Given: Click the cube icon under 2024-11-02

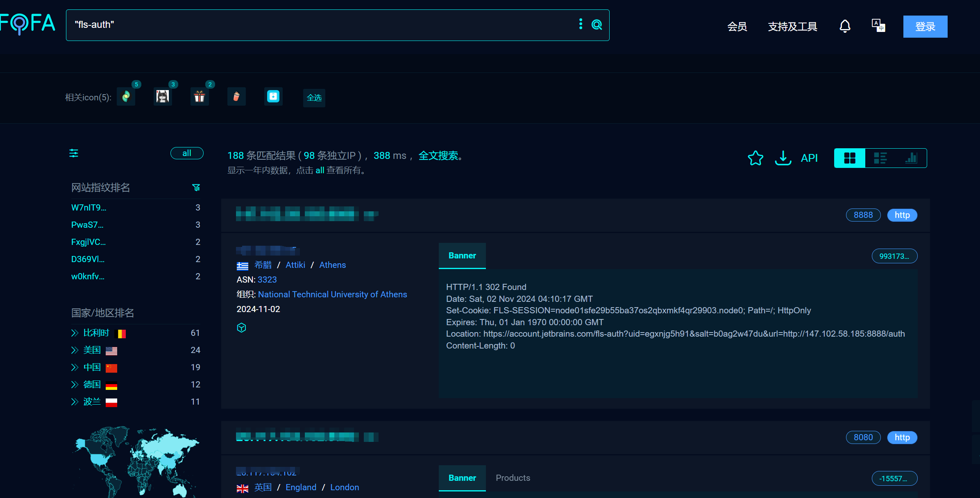Looking at the screenshot, I should [x=241, y=328].
